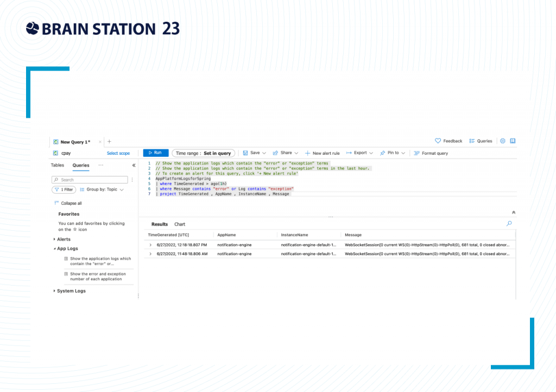Click Format query button

click(x=431, y=153)
